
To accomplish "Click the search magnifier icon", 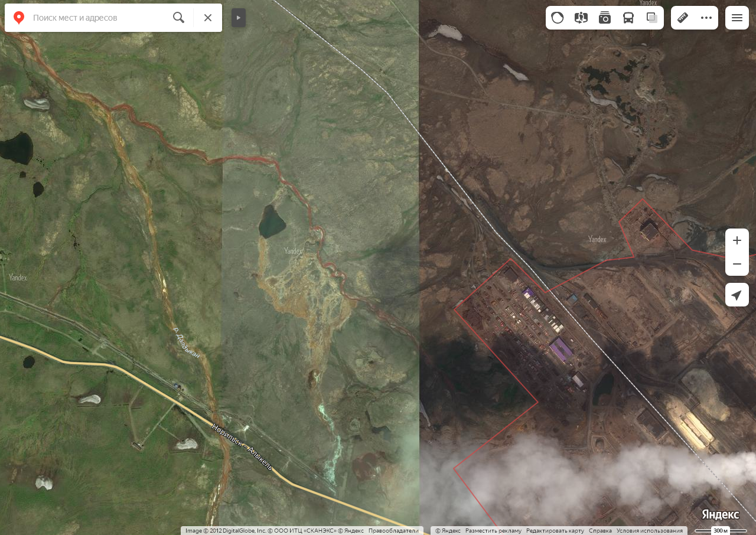I will (x=178, y=18).
